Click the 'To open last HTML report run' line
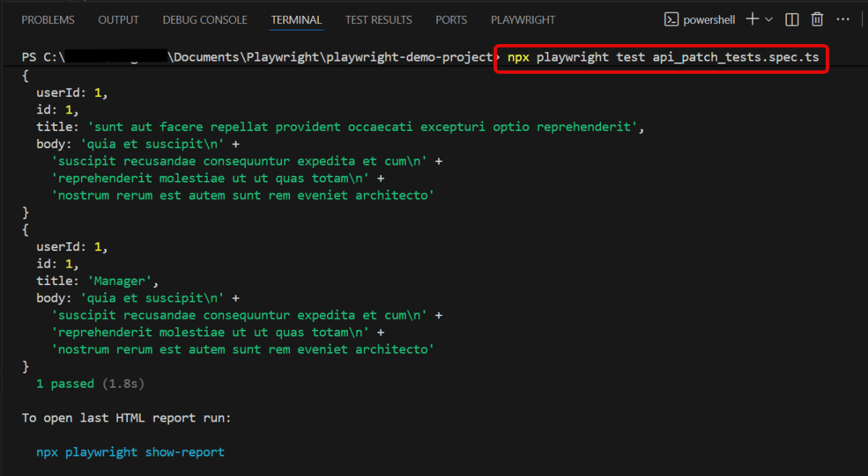868x476 pixels. click(x=127, y=418)
